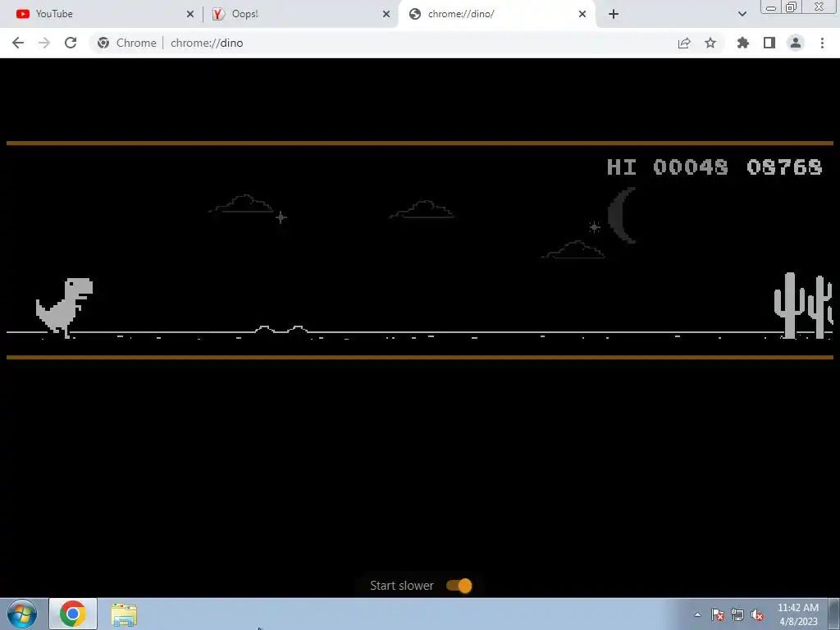Open the Chrome three-dot menu
840x630 pixels.
pos(822,43)
